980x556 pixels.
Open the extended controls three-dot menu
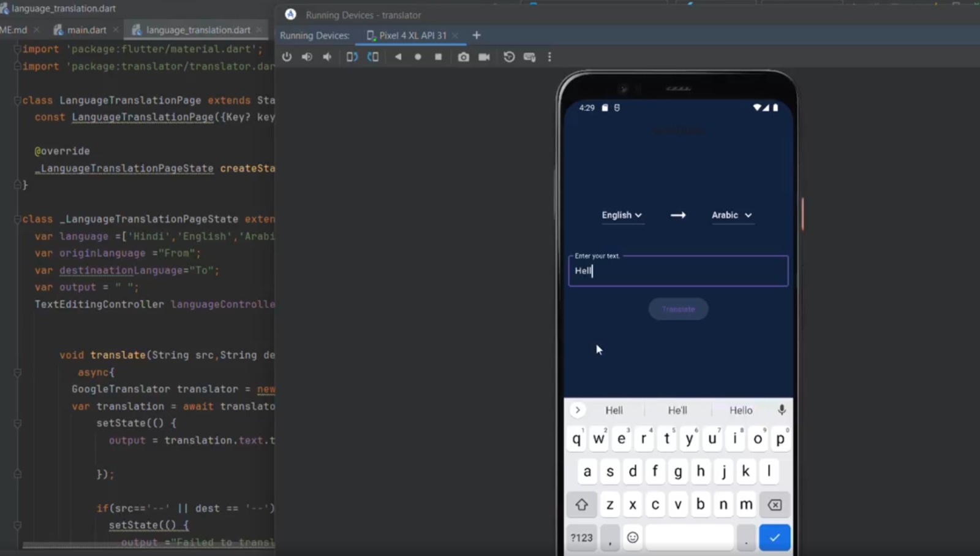pos(550,56)
